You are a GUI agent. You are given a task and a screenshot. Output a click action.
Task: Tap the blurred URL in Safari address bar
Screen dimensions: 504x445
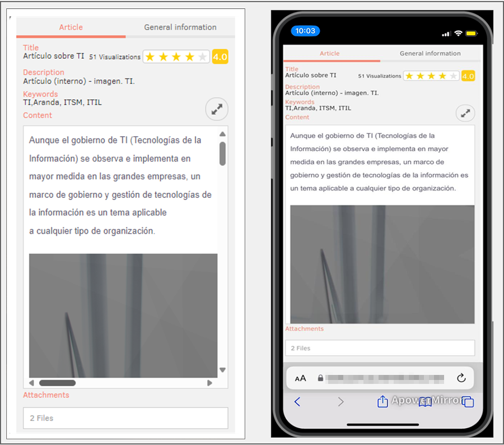(385, 378)
